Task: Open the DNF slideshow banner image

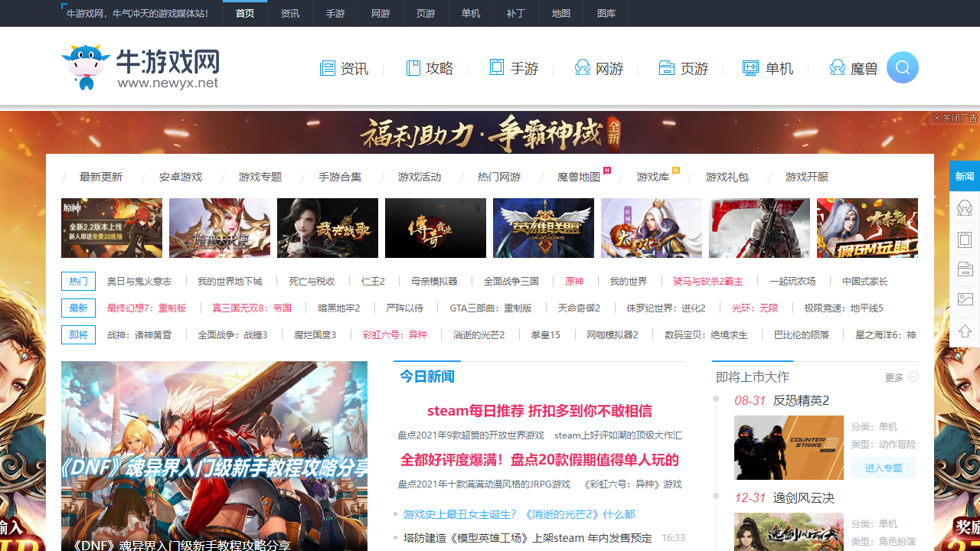Action: point(214,456)
